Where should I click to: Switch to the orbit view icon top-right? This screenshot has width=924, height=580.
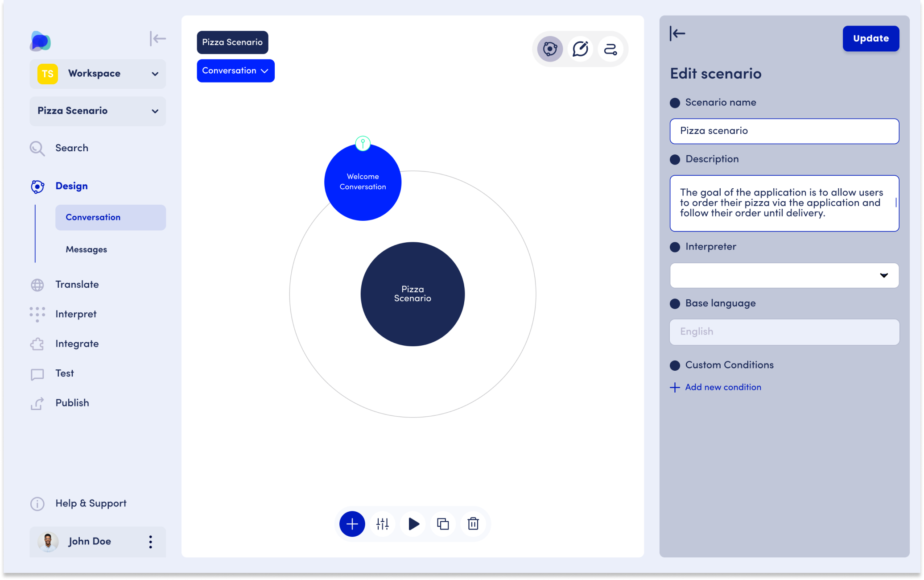pyautogui.click(x=550, y=49)
